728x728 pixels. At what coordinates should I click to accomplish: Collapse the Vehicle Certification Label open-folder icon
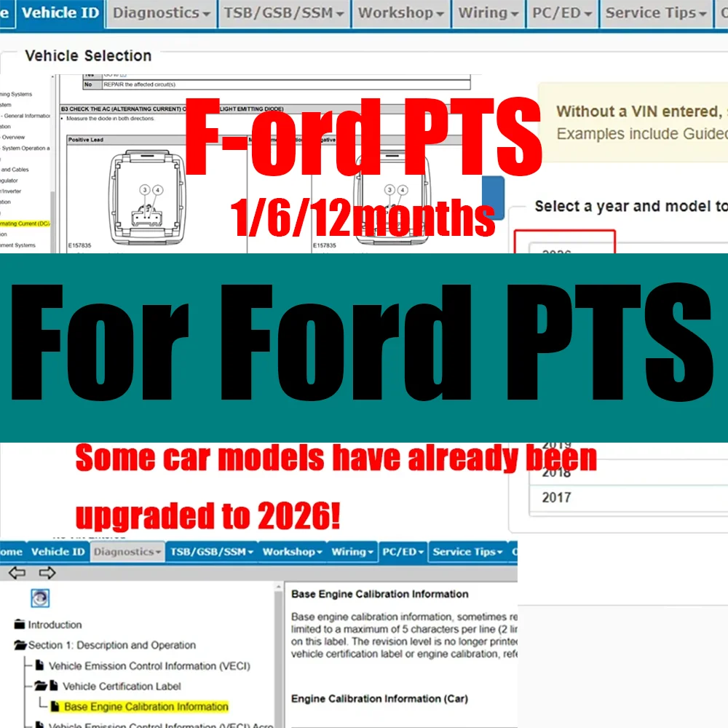41,686
